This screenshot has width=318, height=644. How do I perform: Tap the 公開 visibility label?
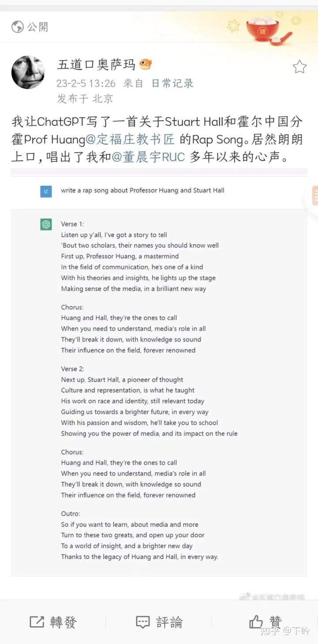pos(38,27)
